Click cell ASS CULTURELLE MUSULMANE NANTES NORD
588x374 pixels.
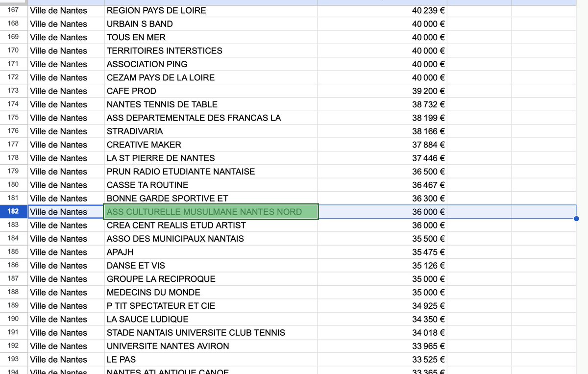pyautogui.click(x=211, y=212)
